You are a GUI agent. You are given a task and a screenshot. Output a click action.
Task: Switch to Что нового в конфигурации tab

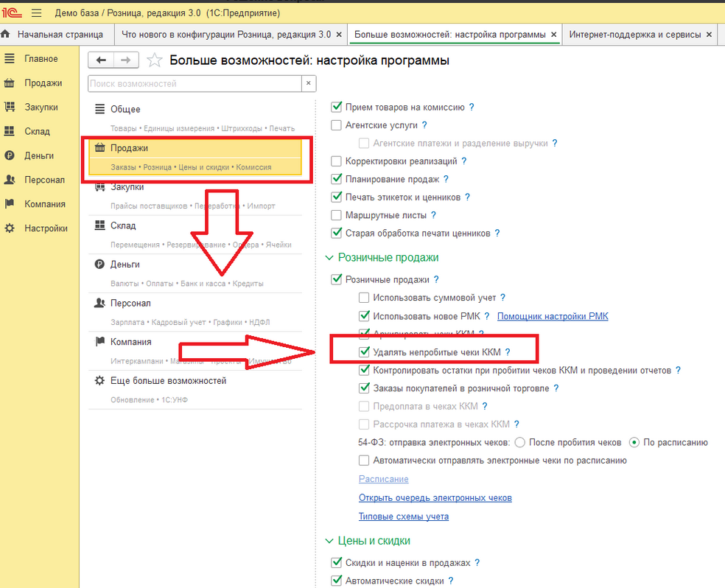226,34
